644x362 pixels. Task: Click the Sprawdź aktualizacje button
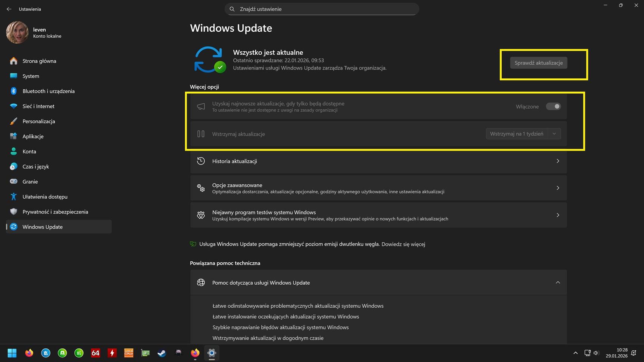click(539, 63)
